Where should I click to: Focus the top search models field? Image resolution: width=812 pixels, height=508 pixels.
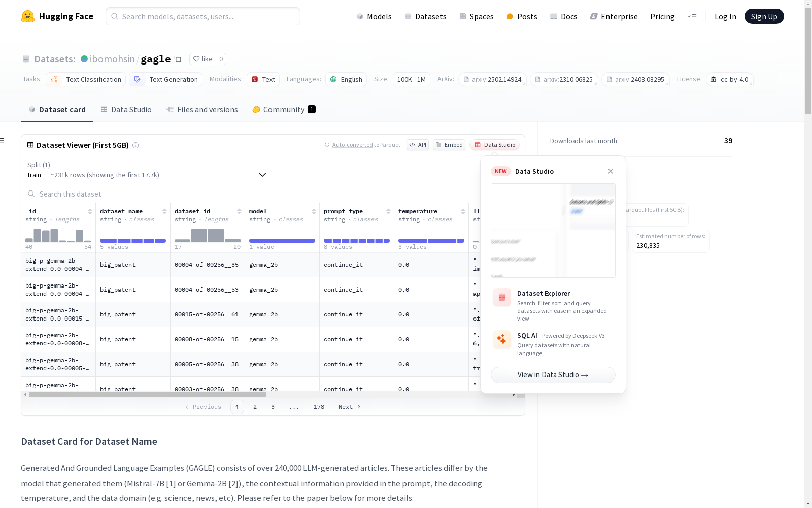203,16
